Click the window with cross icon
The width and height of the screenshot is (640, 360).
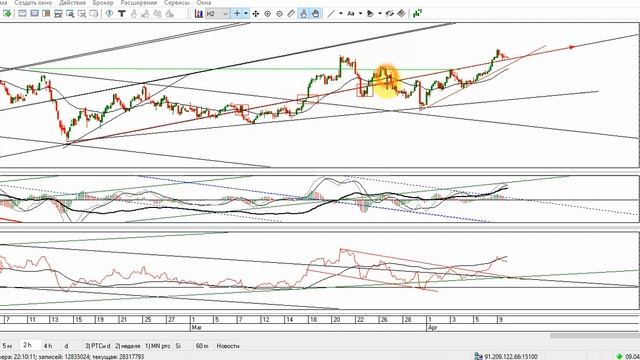[x=82, y=14]
